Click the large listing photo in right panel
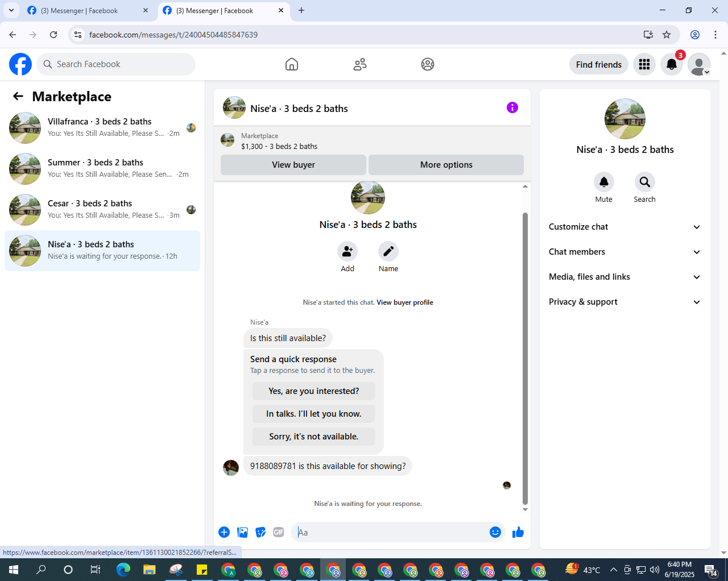Screen dimensions: 728x581 (625, 119)
